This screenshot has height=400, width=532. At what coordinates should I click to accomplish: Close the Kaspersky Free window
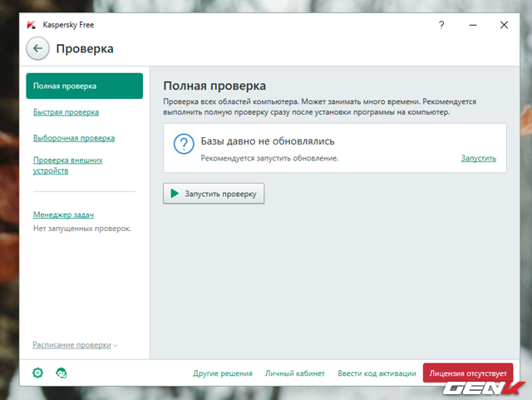click(504, 25)
